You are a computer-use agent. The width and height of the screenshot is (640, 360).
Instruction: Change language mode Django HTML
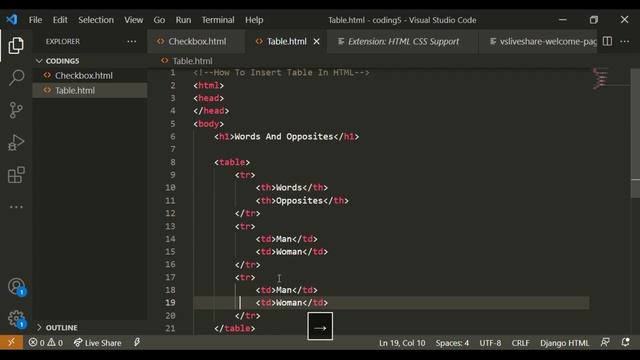565,343
